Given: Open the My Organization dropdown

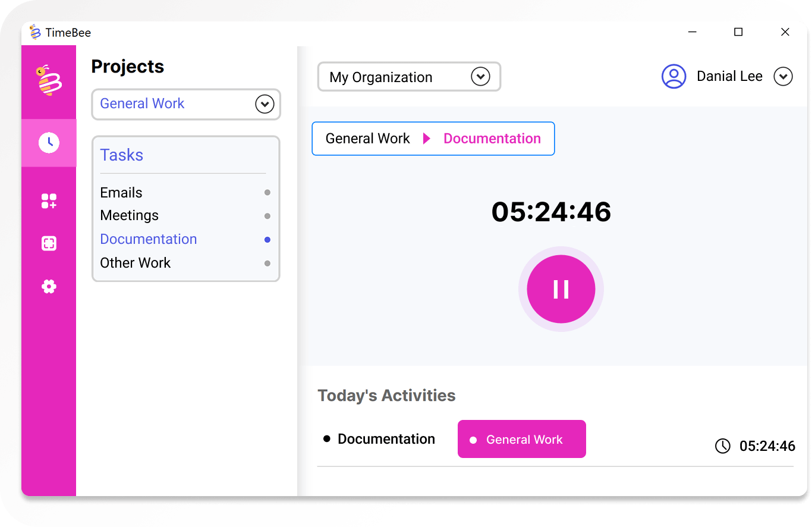Looking at the screenshot, I should pyautogui.click(x=480, y=76).
